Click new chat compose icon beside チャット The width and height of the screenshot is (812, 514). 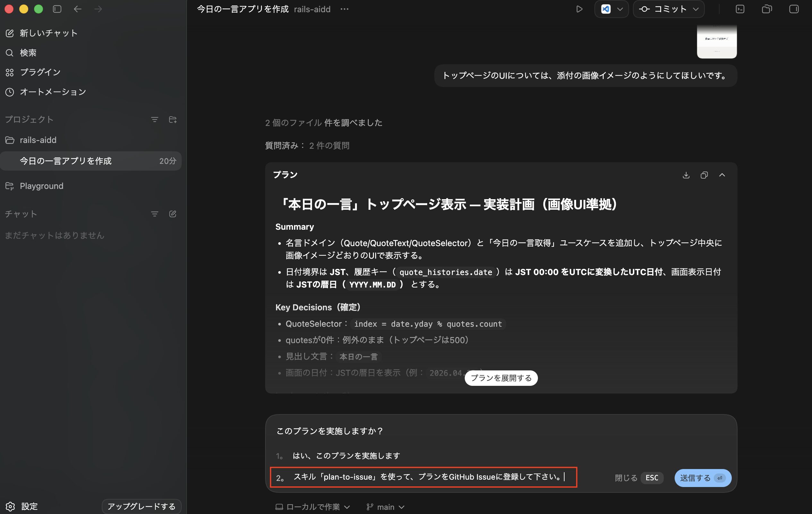173,214
